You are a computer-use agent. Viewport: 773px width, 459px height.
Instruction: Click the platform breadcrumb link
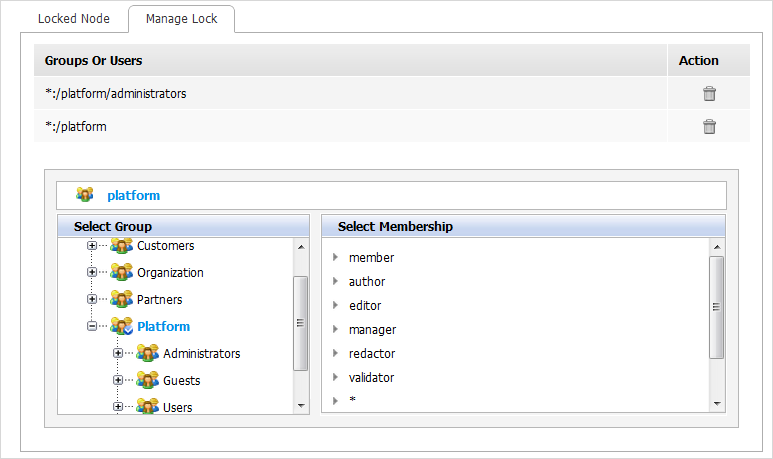[x=133, y=196]
